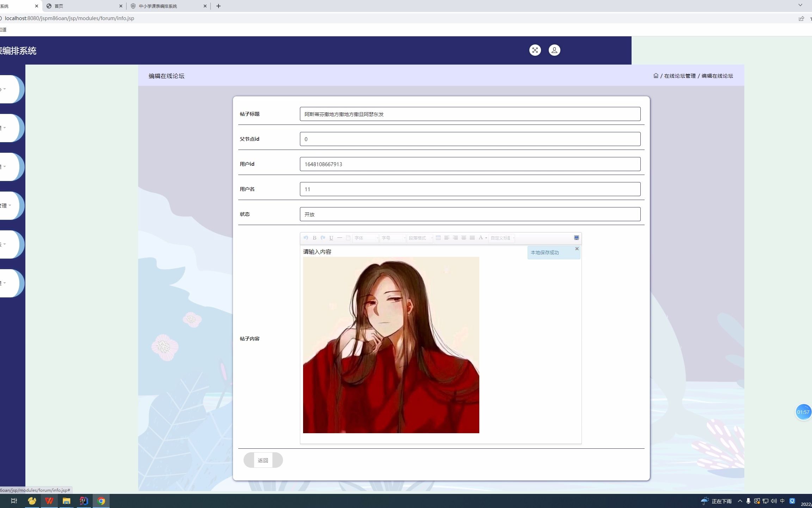Expand the third sidebar menu item
Viewport: 812px width, 508px height.
pyautogui.click(x=10, y=167)
